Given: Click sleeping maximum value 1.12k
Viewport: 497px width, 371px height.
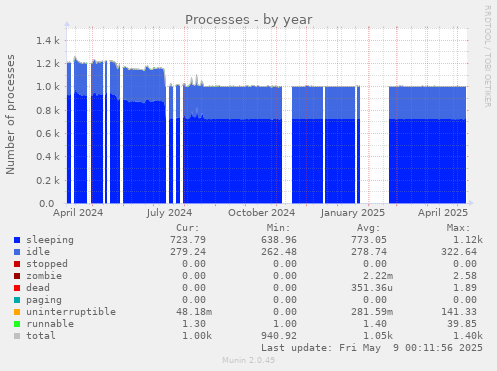Looking at the screenshot, I should tap(468, 240).
